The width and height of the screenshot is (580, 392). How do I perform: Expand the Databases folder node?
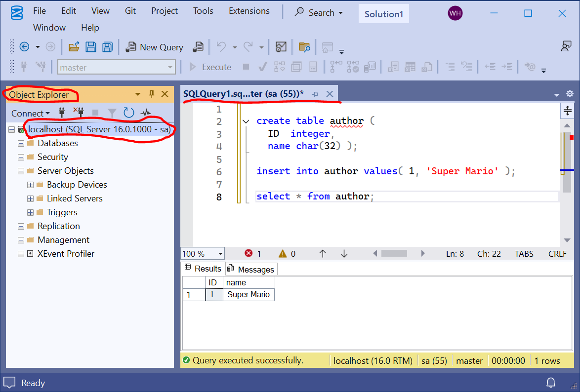(x=21, y=143)
